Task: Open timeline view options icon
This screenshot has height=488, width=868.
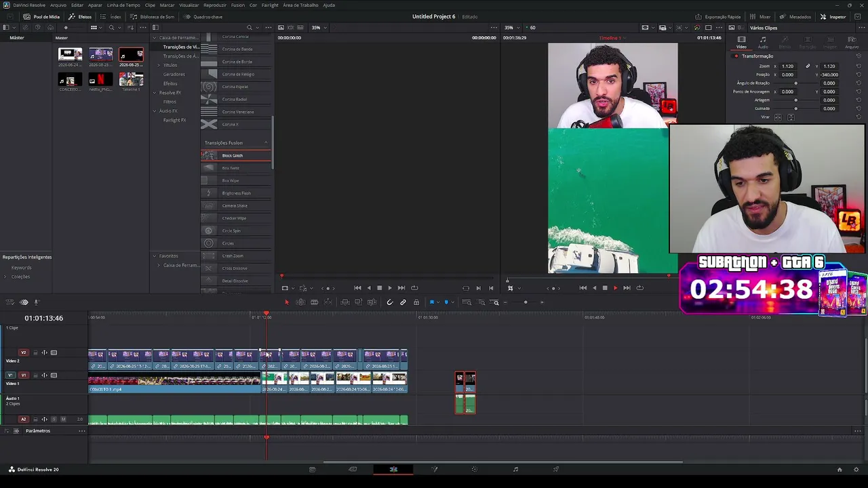Action: [x=9, y=302]
